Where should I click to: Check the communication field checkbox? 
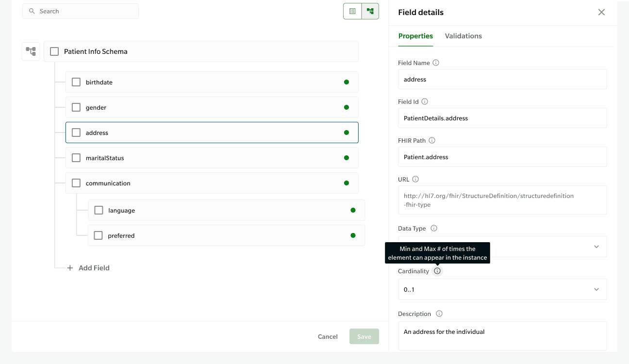(76, 183)
